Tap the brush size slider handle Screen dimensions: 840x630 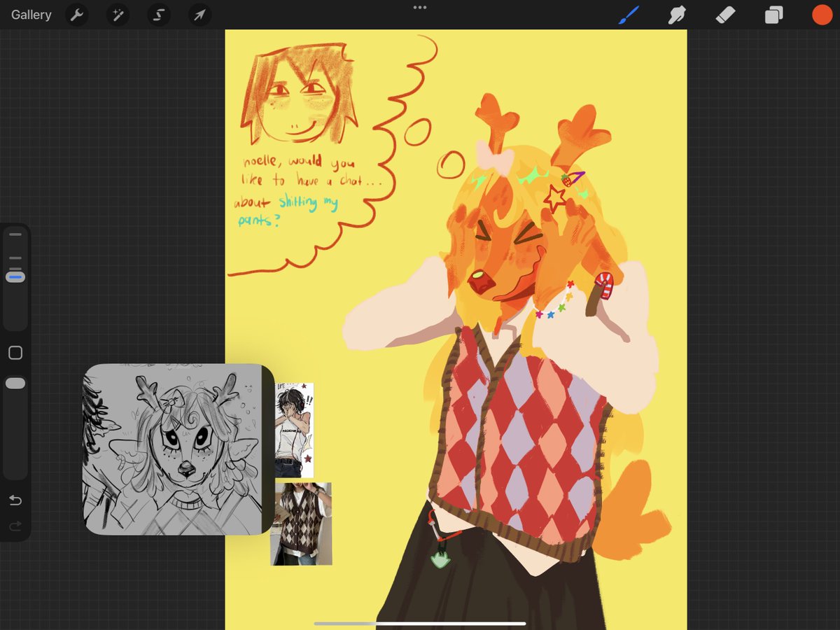click(x=15, y=277)
